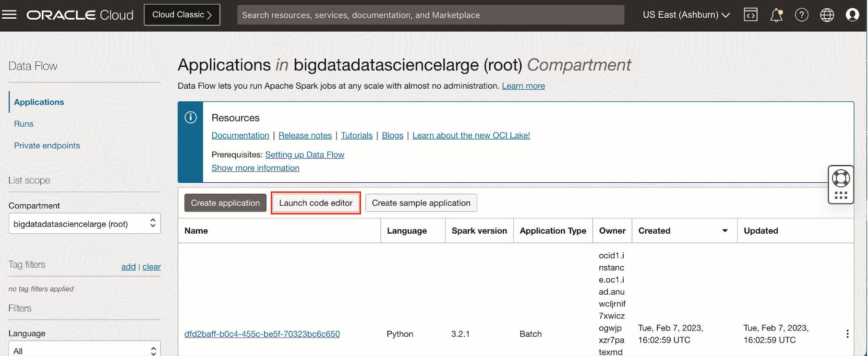Click Create application button
868x356 pixels.
pos(225,203)
